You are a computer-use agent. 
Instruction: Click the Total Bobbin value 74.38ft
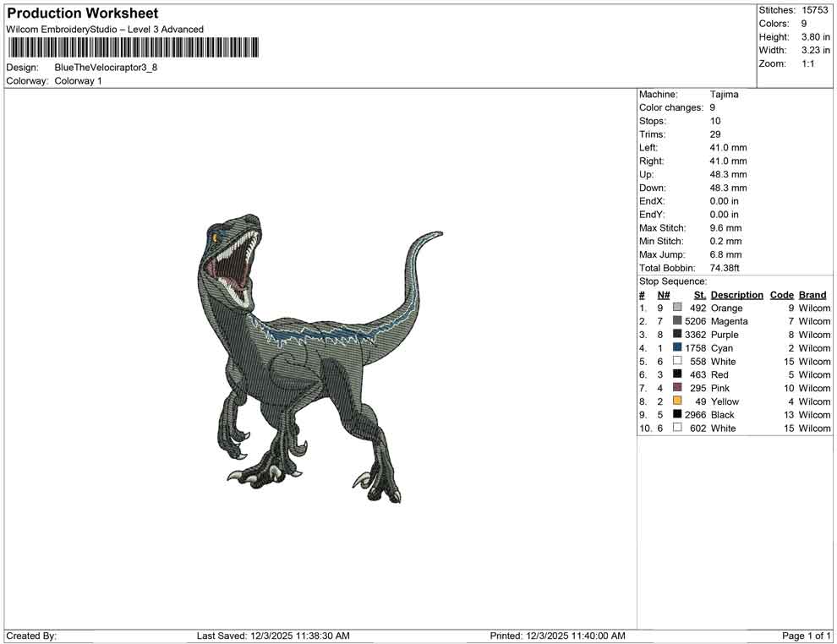click(x=725, y=267)
